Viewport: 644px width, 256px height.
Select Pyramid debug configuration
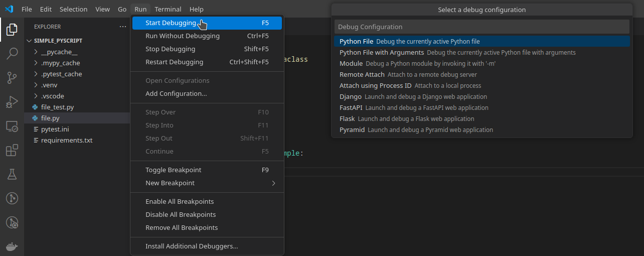(x=482, y=130)
